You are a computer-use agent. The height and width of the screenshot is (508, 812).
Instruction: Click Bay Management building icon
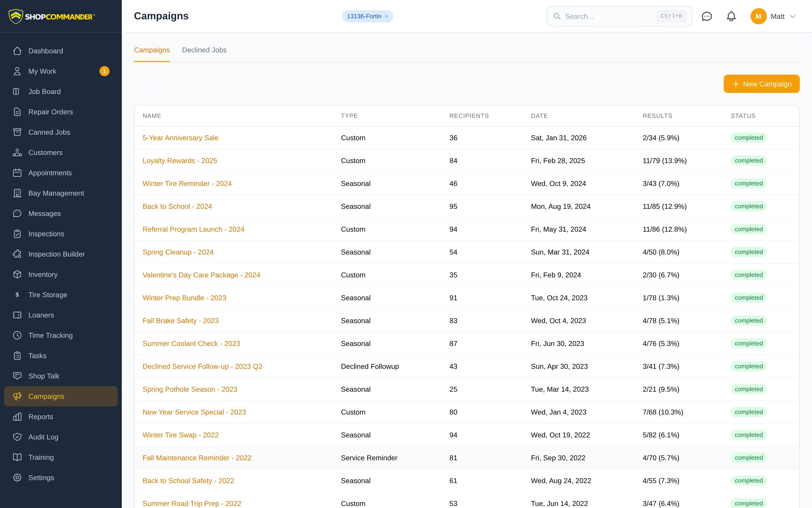17,193
